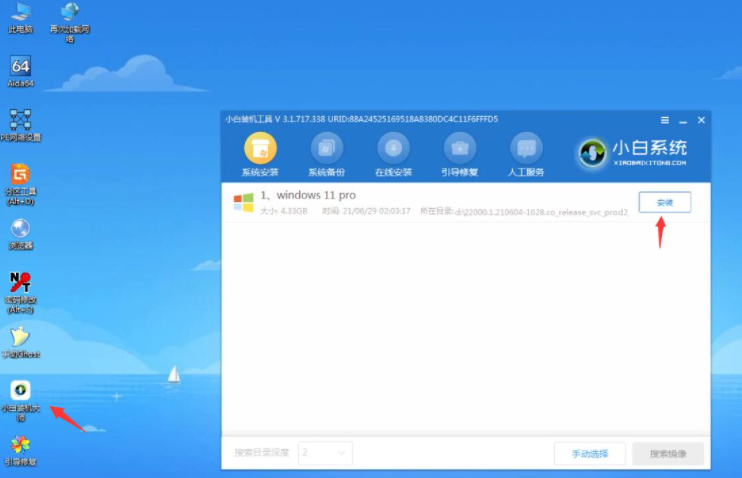Click the 搜索镜像 button

(x=668, y=454)
